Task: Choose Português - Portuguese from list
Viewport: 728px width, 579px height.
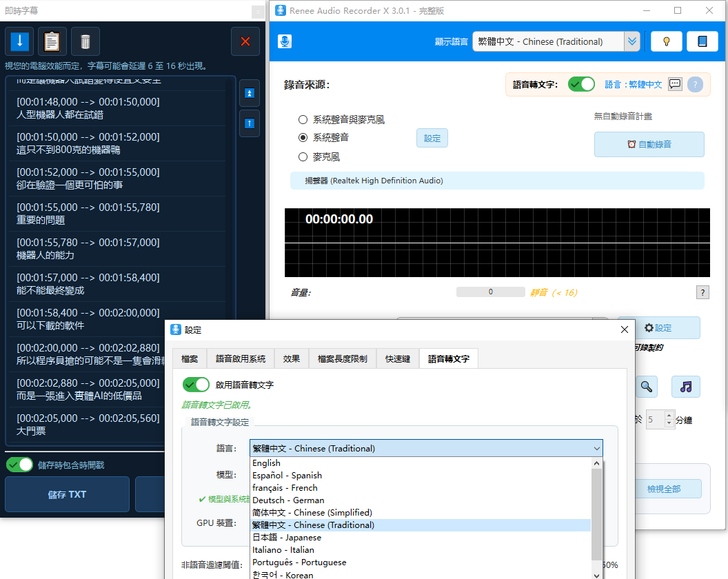Action: click(421, 562)
